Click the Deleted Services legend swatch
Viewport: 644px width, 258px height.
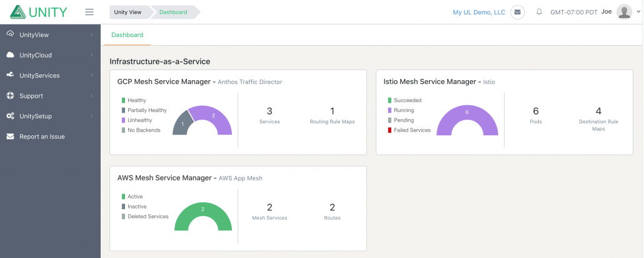[x=123, y=217]
